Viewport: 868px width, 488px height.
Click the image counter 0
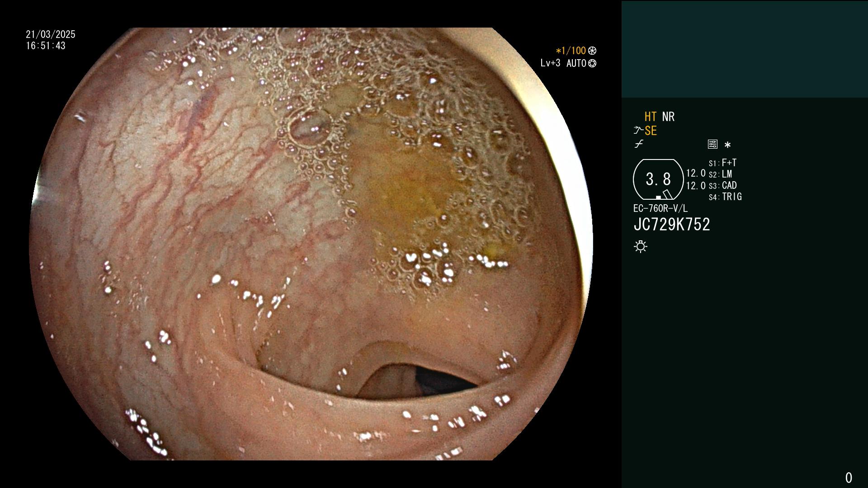[x=849, y=478]
